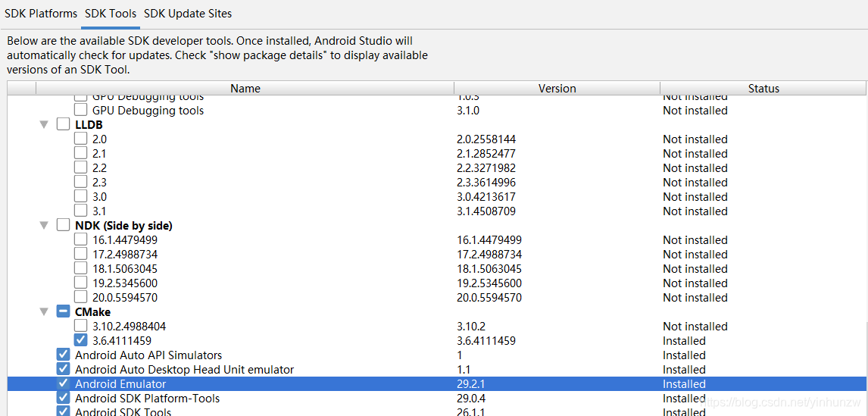This screenshot has width=868, height=416.
Task: Select the LLDB group name
Action: click(x=89, y=125)
